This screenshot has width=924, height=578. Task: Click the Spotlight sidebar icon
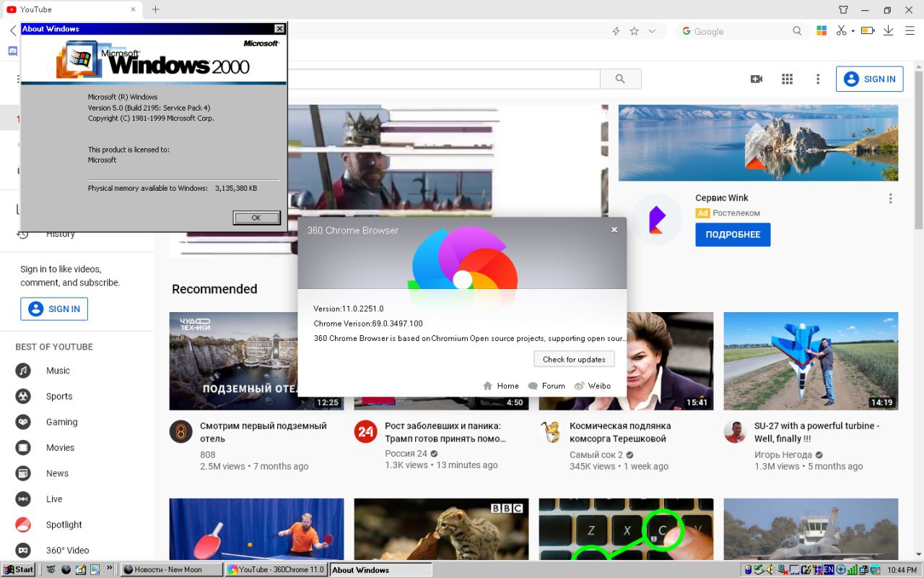tap(23, 525)
